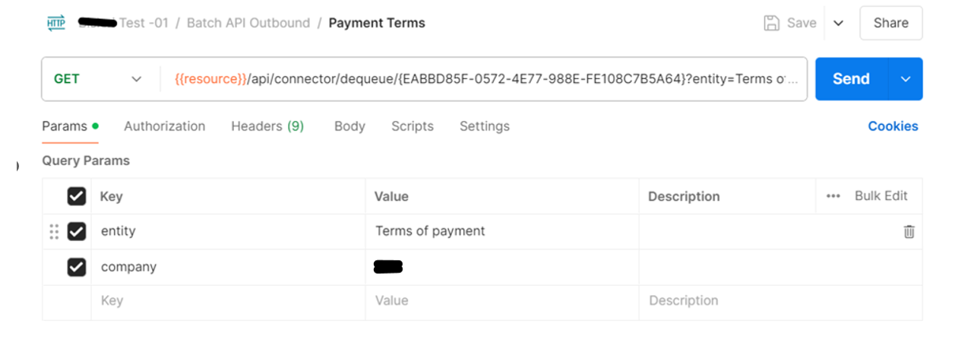The image size is (980, 343).
Task: Expand the Save options chevron
Action: click(x=839, y=23)
